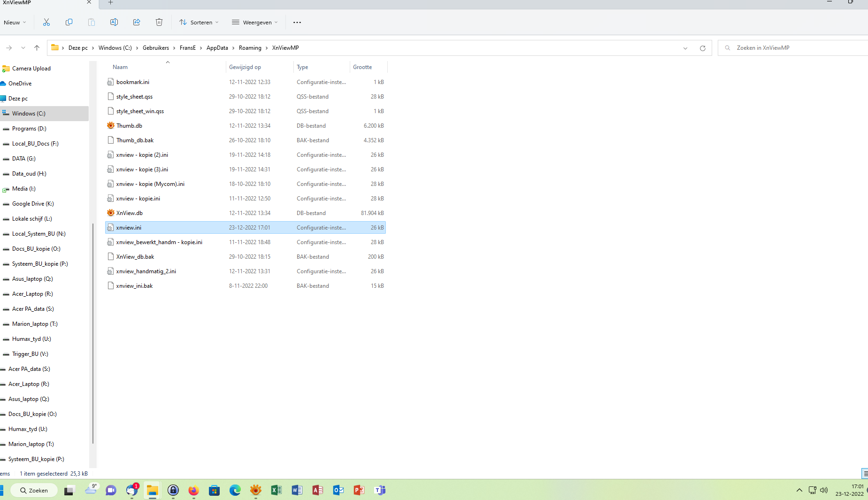Click the Copy icon in toolbar
Image resolution: width=868 pixels, height=500 pixels.
click(x=69, y=22)
